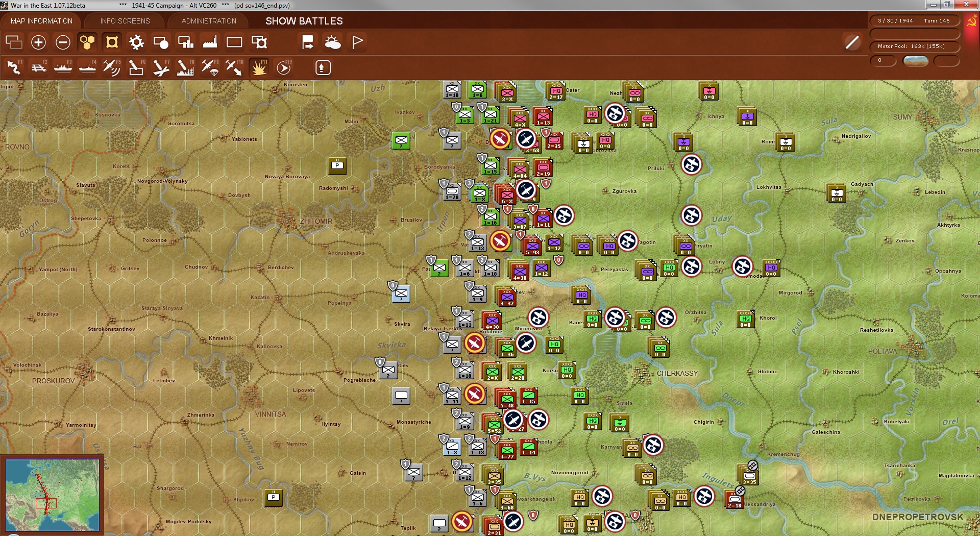Click the HQ counter beside Khorol
The image size is (980, 536).
746,319
